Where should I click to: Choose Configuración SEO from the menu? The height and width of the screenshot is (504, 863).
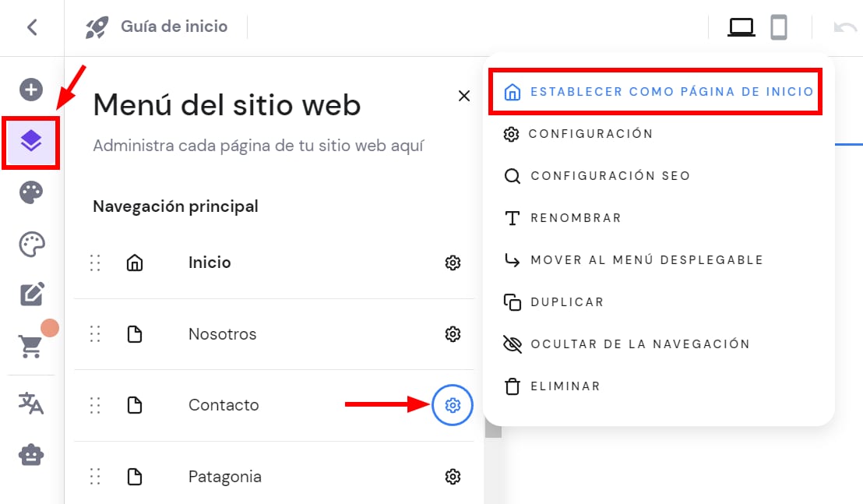pyautogui.click(x=610, y=176)
